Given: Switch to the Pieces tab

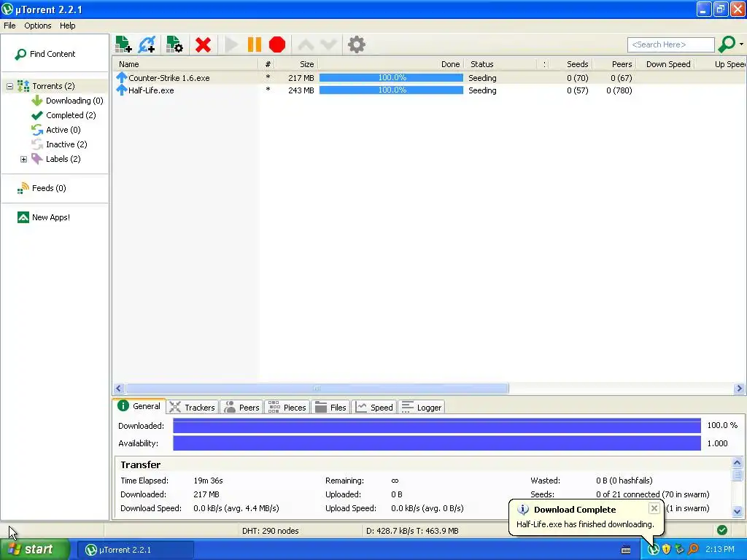Looking at the screenshot, I should tap(287, 408).
